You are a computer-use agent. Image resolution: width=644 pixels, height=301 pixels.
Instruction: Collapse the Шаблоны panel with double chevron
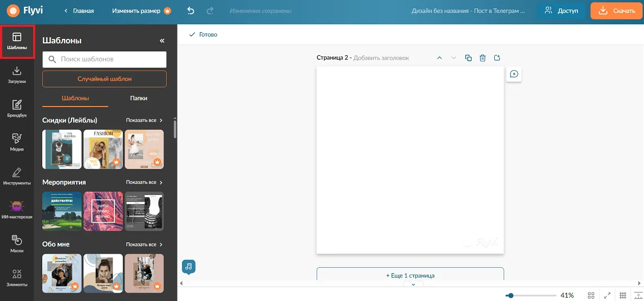coord(162,41)
